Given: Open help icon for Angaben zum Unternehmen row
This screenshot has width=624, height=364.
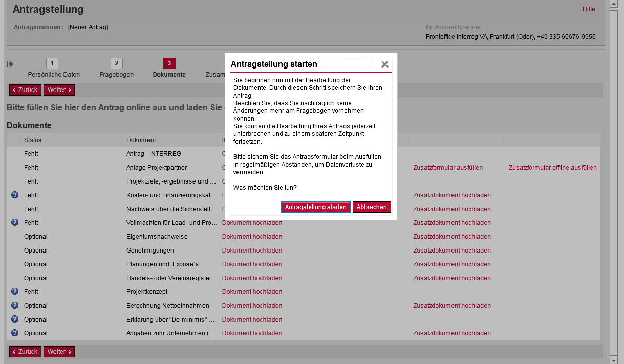Looking at the screenshot, I should (x=15, y=333).
